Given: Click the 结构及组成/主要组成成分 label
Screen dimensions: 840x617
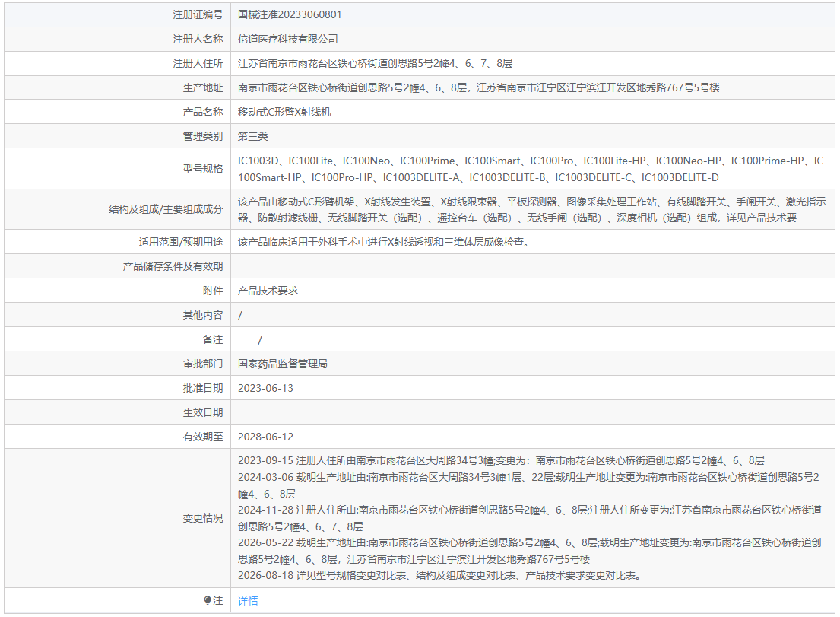Looking at the screenshot, I should click(x=166, y=210).
